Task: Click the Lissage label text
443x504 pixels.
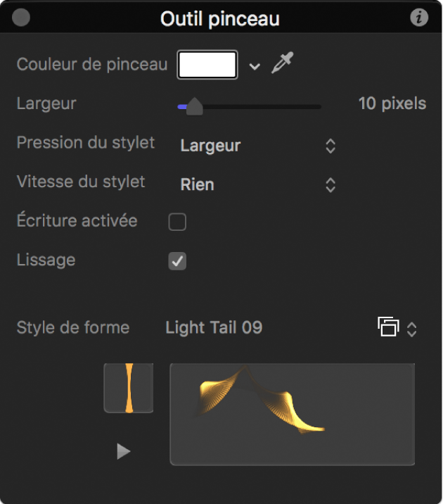Action: point(46,260)
